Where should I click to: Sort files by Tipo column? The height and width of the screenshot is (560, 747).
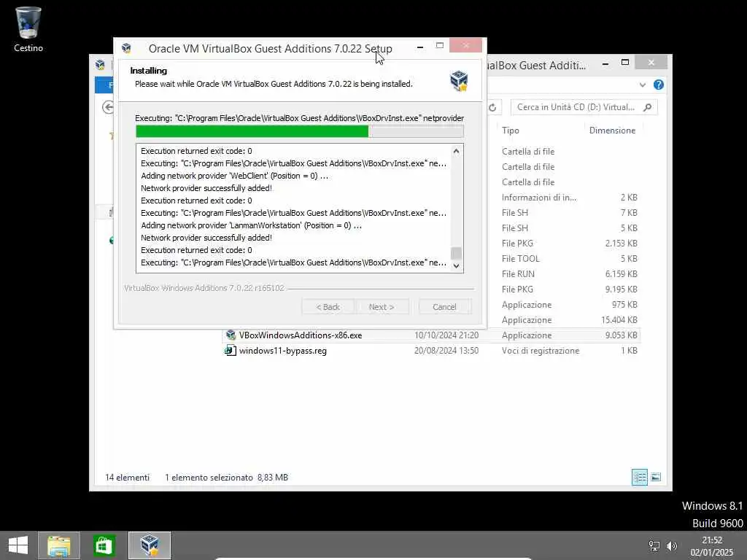coord(510,131)
